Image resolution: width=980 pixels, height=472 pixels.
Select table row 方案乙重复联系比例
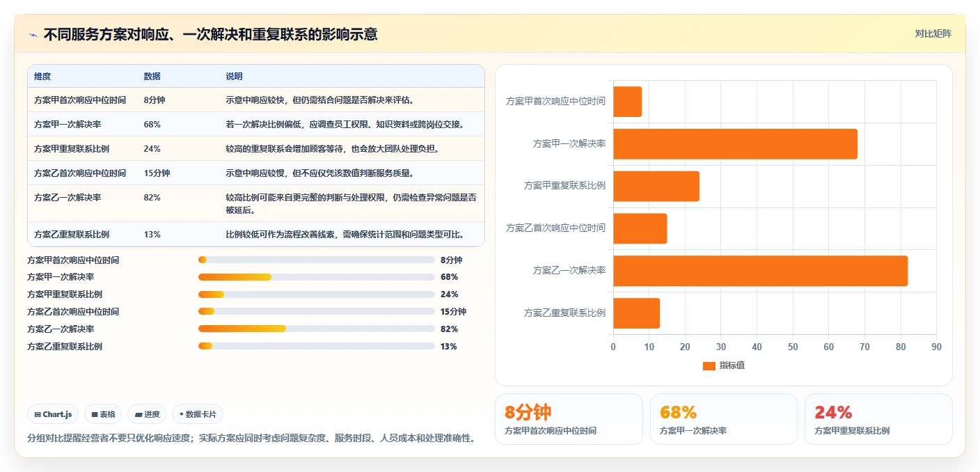coord(255,234)
